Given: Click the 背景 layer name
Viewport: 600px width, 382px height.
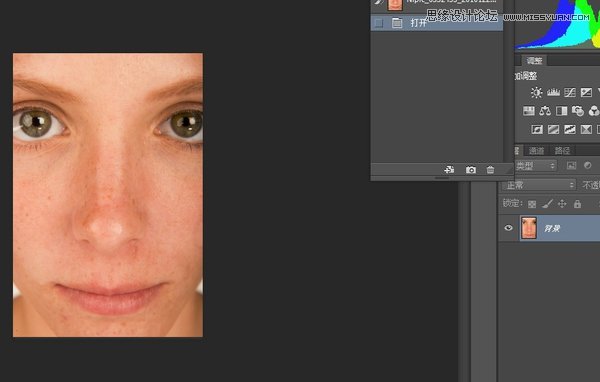Looking at the screenshot, I should click(x=552, y=229).
